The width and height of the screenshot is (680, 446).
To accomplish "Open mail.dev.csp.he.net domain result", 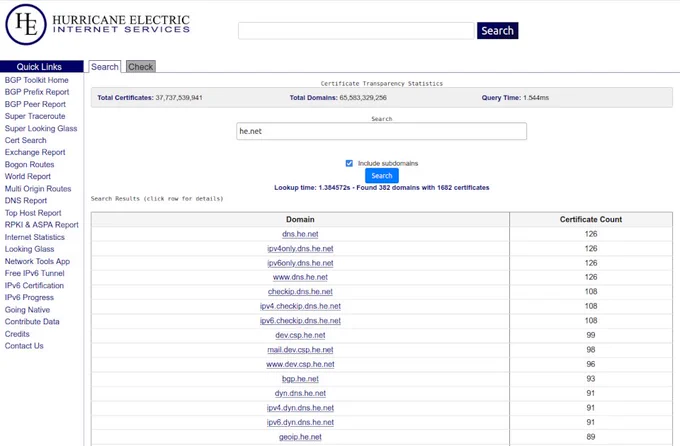I will tap(300, 350).
